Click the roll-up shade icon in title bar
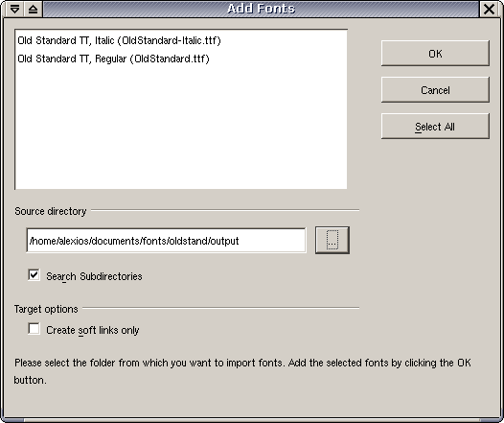The image size is (504, 423). point(33,9)
